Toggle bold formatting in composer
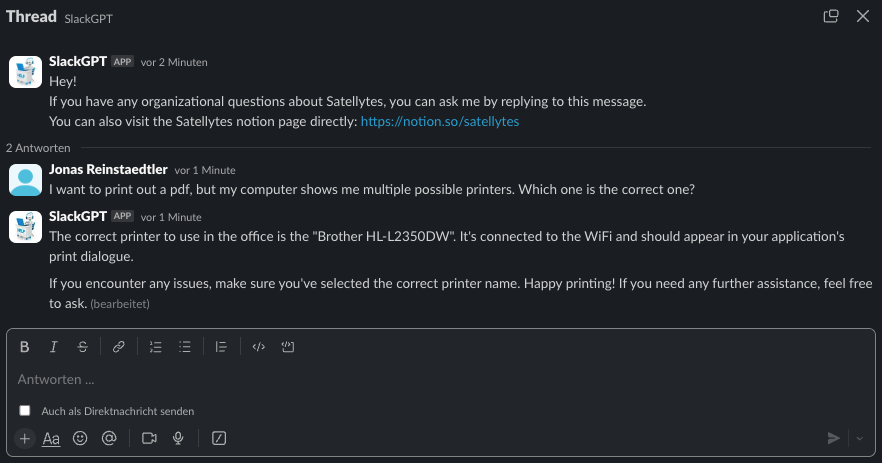This screenshot has width=882, height=463. [x=25, y=347]
